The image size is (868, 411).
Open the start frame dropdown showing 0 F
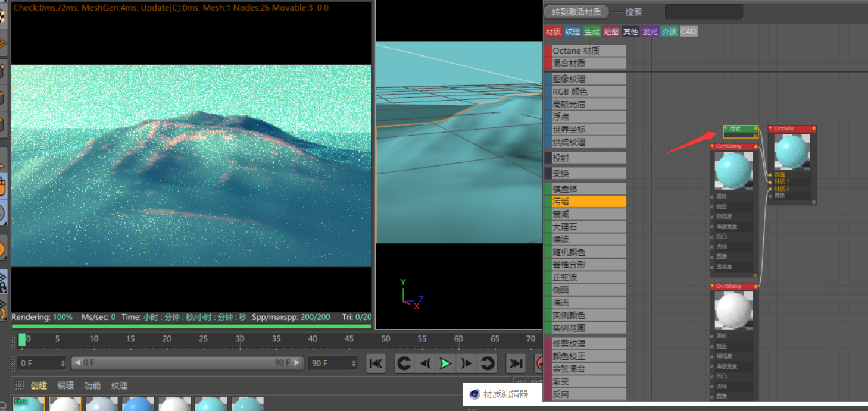pos(63,363)
